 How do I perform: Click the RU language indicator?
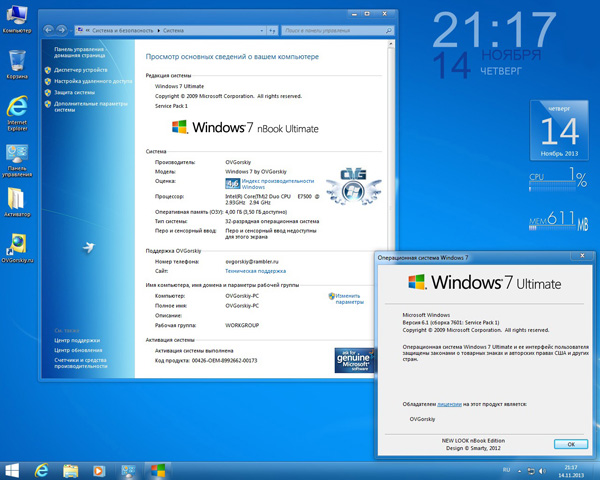point(506,470)
